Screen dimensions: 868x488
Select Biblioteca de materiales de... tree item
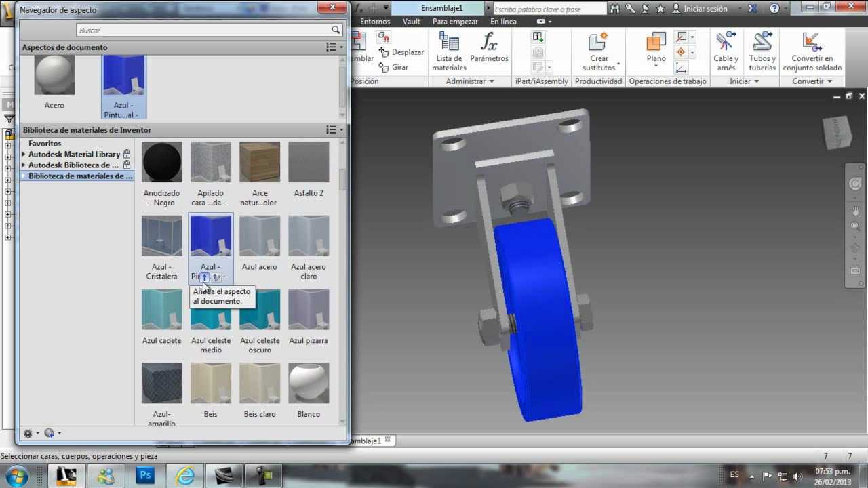click(x=80, y=176)
